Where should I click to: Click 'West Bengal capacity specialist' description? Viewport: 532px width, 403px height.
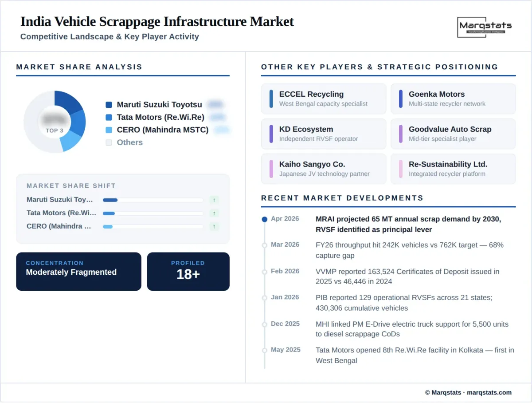[323, 104]
